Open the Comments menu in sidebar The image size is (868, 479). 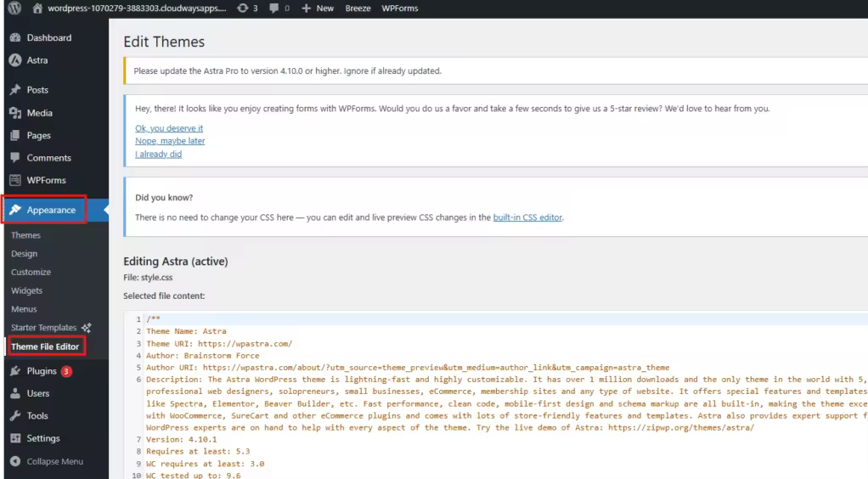click(x=48, y=158)
